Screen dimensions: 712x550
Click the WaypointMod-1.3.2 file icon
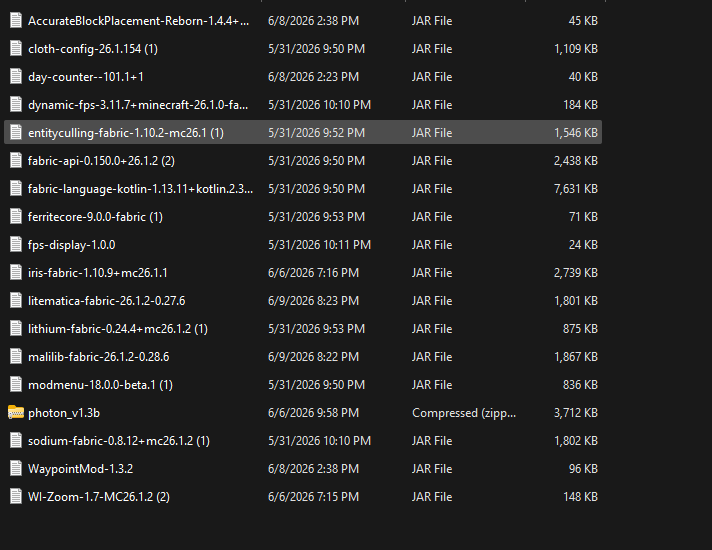click(x=16, y=469)
